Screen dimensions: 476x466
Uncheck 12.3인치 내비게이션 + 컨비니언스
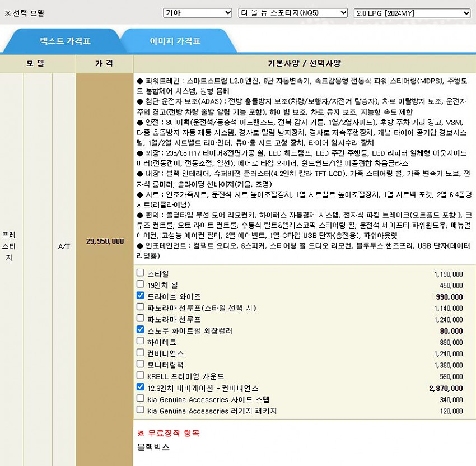tap(141, 387)
